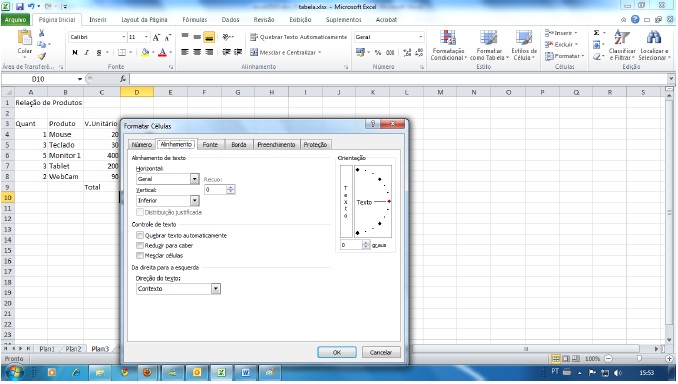The height and width of the screenshot is (384, 678).
Task: Check Quebrar texto automaticamente in dialog
Action: click(x=140, y=235)
